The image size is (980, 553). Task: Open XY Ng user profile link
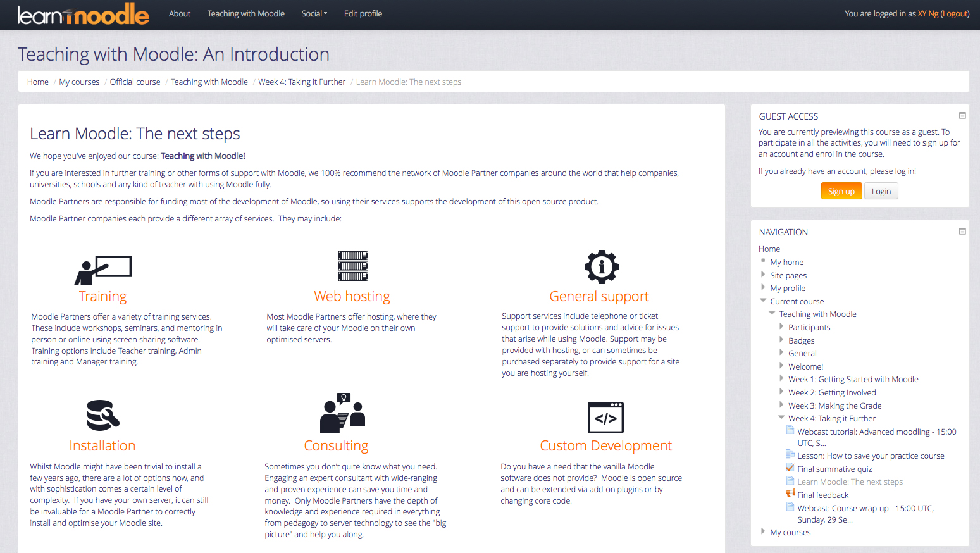point(928,13)
